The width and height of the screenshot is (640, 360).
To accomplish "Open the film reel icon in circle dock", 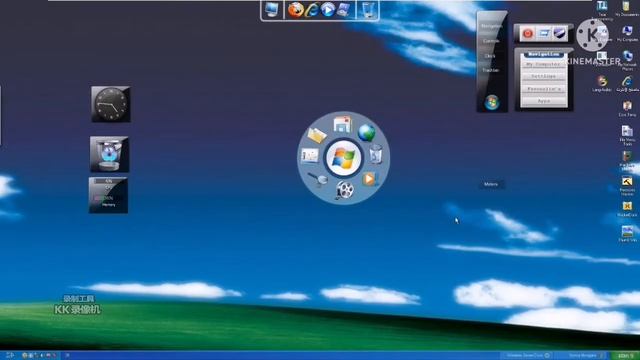I will [x=345, y=190].
